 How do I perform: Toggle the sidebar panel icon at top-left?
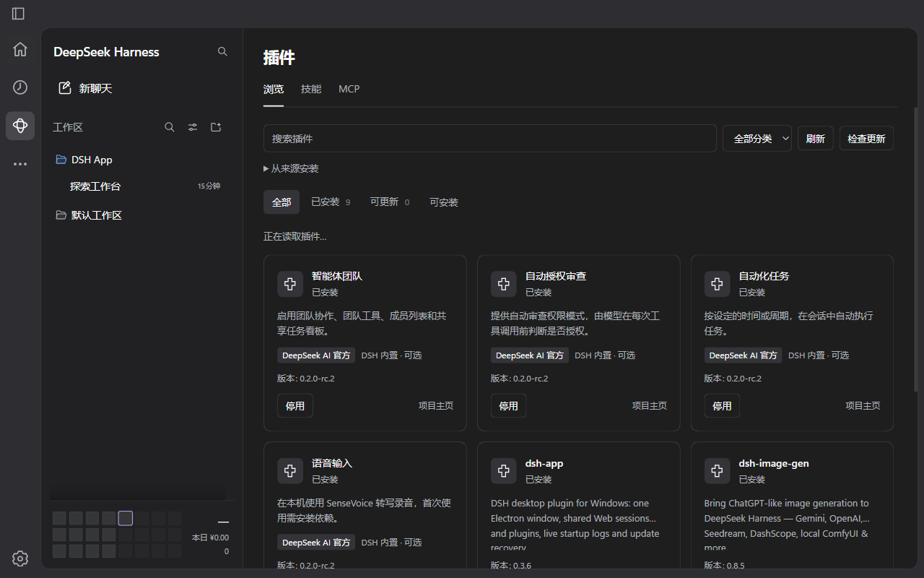pyautogui.click(x=18, y=14)
